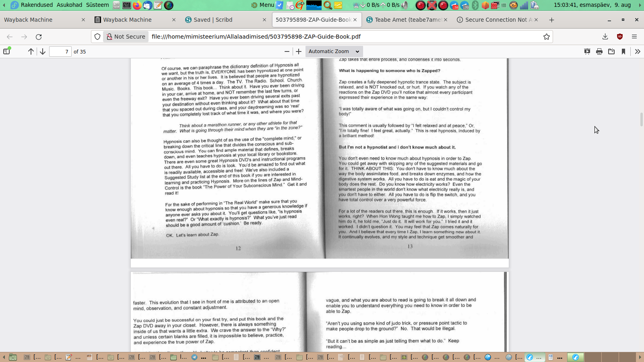Close the first Wayback Machine tab
This screenshot has width=644, height=362.
[83, 20]
